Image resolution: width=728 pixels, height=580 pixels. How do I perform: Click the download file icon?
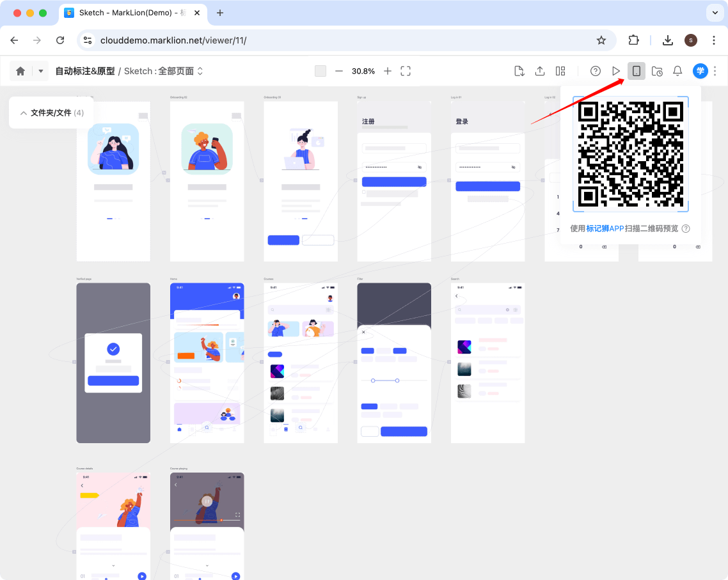point(519,71)
